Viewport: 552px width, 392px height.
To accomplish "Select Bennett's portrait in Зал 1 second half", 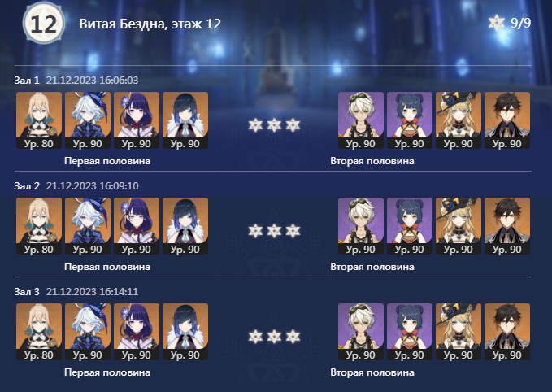I will (x=361, y=120).
